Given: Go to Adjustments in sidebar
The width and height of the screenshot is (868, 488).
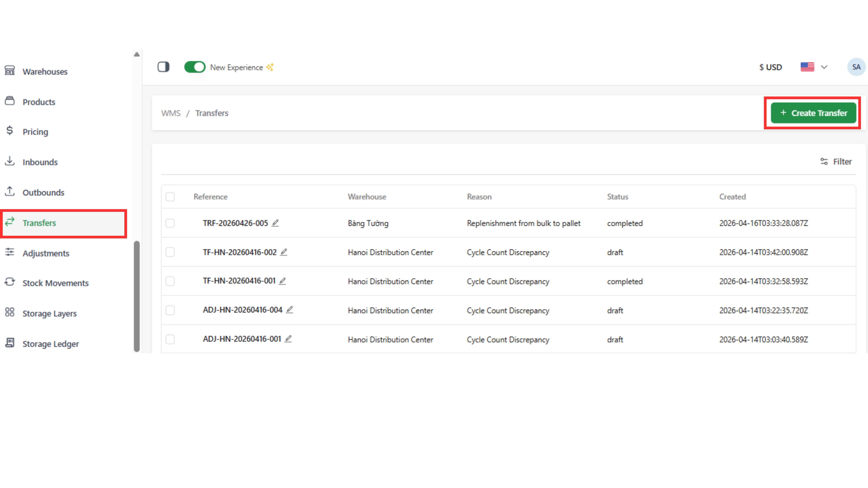Looking at the screenshot, I should tap(46, 253).
